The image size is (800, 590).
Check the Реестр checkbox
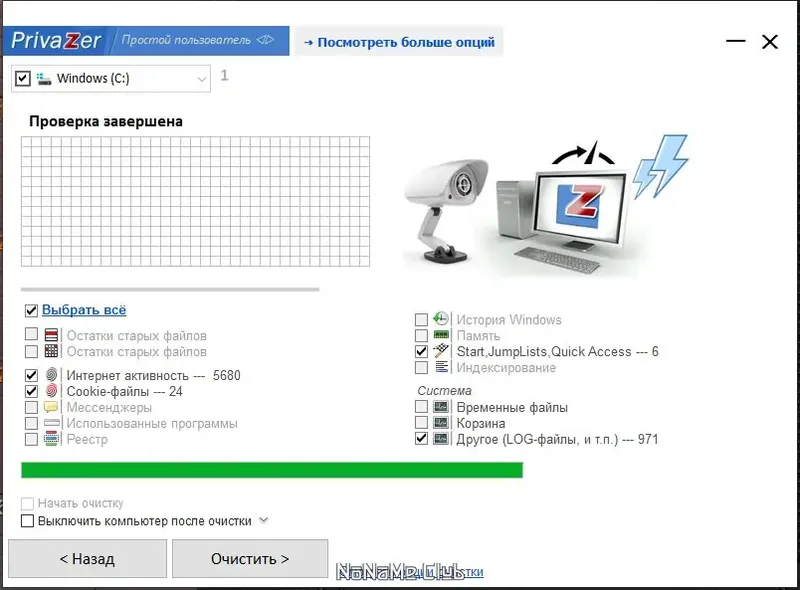coord(31,439)
